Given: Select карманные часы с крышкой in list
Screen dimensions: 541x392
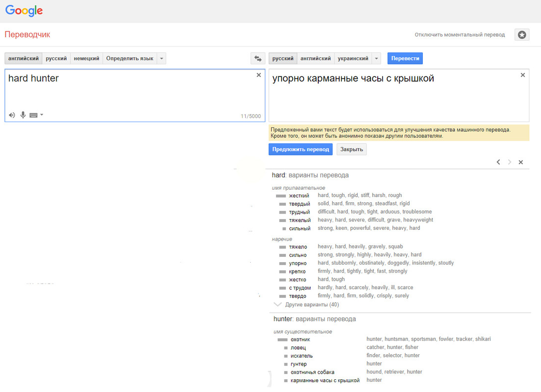Looking at the screenshot, I should point(325,381).
